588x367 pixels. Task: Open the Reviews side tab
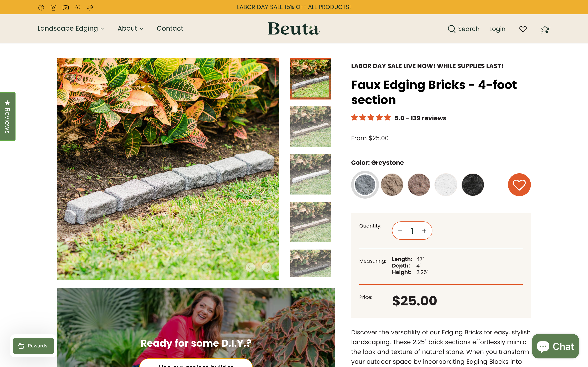7,116
